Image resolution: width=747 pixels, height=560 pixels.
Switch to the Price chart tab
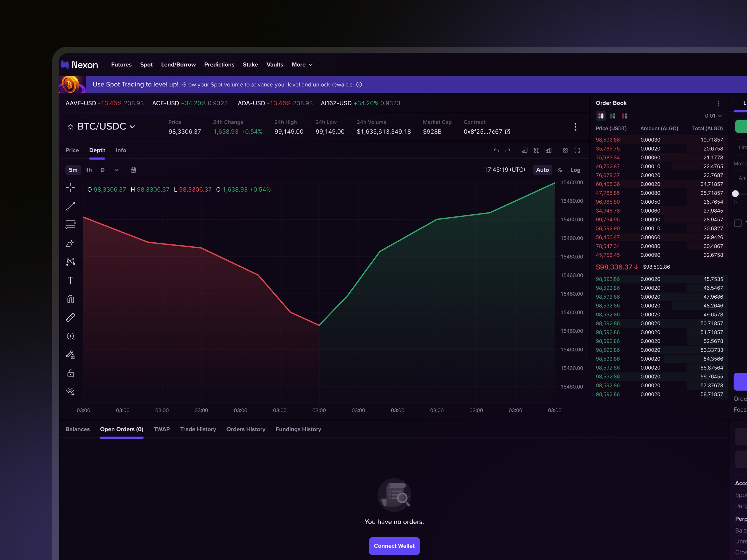click(72, 150)
